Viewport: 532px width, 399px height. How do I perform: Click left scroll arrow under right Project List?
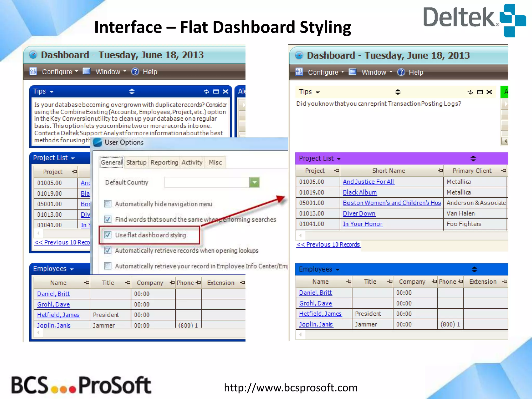pyautogui.click(x=300, y=235)
